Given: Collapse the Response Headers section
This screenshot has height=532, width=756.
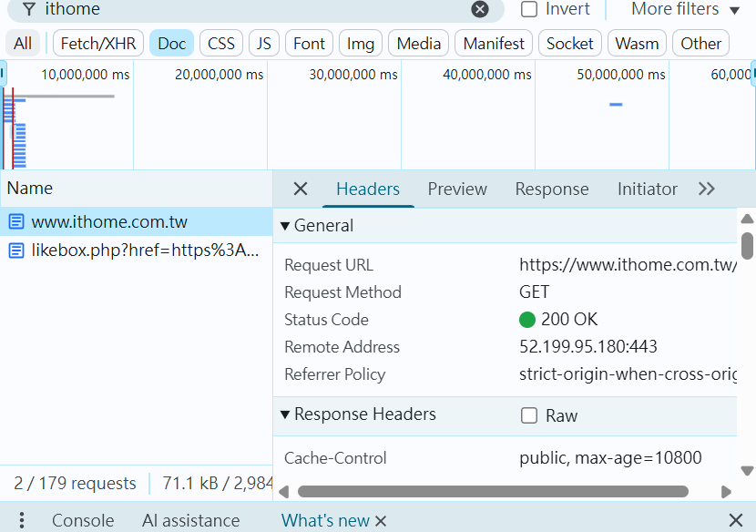Looking at the screenshot, I should (285, 414).
